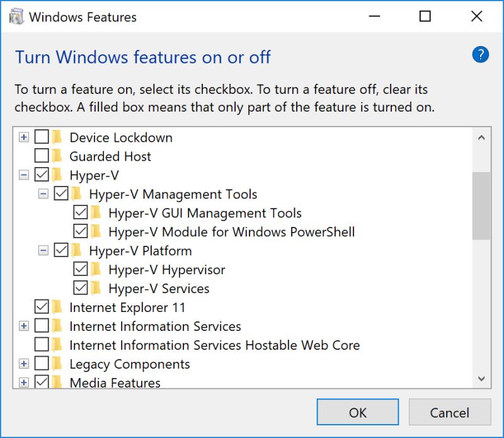Expand the Internet Information Services node
The image size is (504, 438).
click(23, 326)
